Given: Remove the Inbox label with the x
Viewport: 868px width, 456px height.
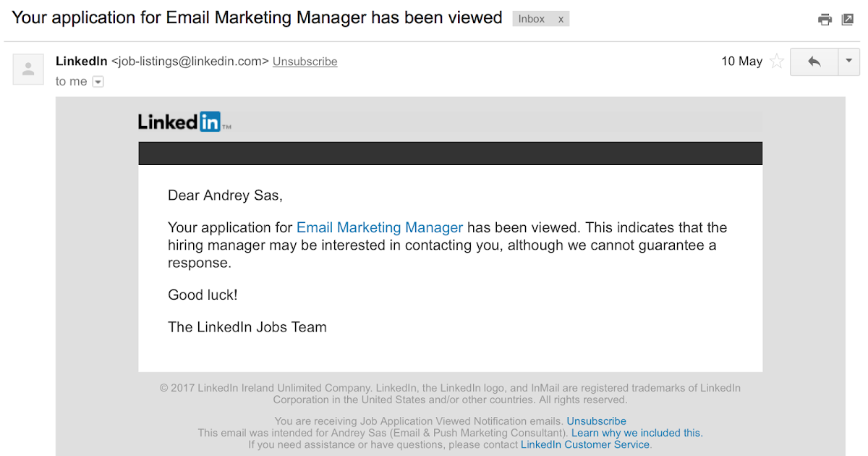Looking at the screenshot, I should [561, 20].
